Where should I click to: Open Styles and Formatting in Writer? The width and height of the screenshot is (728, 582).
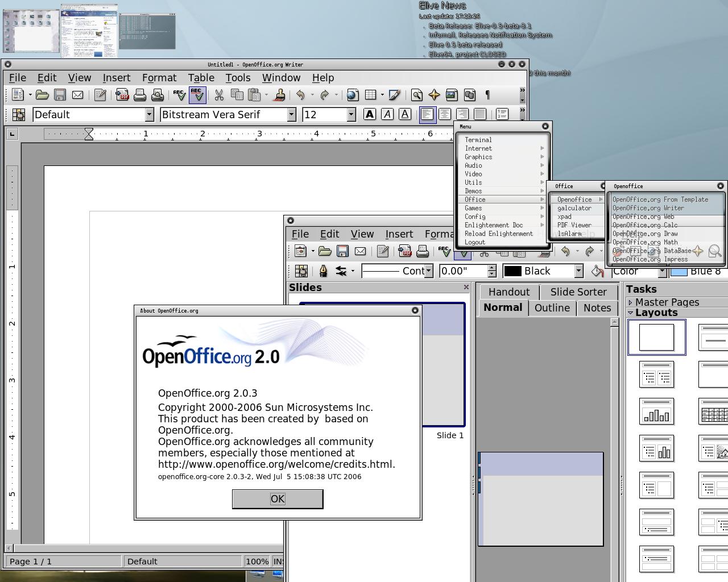(19, 115)
